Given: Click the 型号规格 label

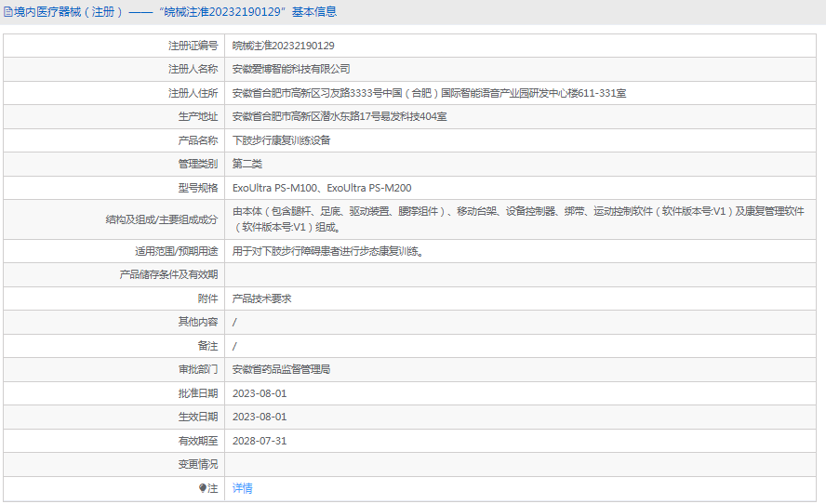Looking at the screenshot, I should tap(198, 188).
